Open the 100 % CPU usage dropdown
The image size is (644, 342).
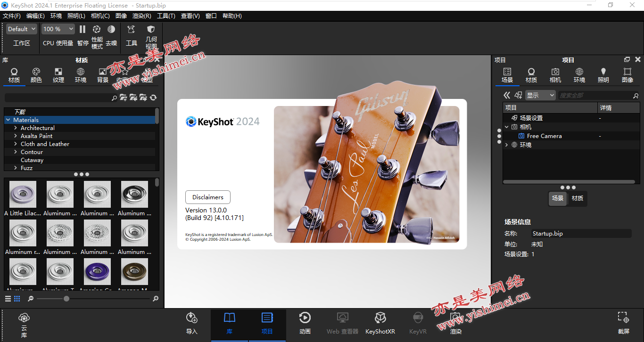(58, 29)
